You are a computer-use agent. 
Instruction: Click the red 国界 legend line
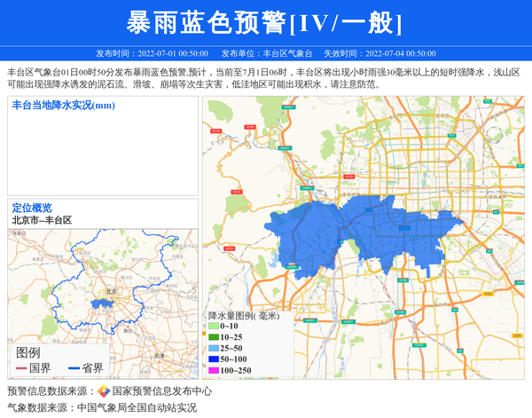21,368
